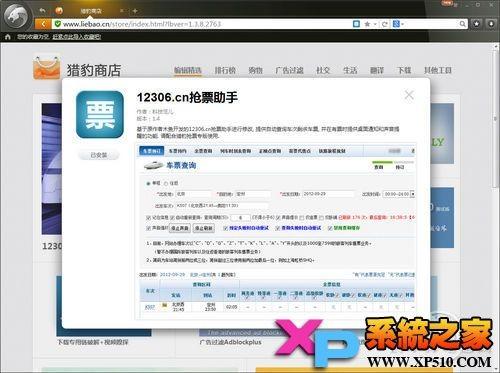This screenshot has width=500, height=373.
Task: Open a new tab with plus button
Action: pos(135,11)
